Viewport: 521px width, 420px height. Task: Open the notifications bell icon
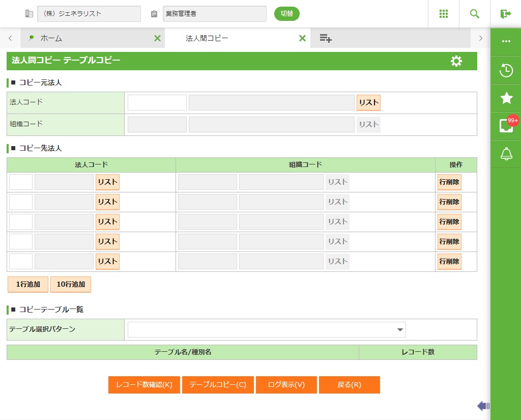click(506, 154)
